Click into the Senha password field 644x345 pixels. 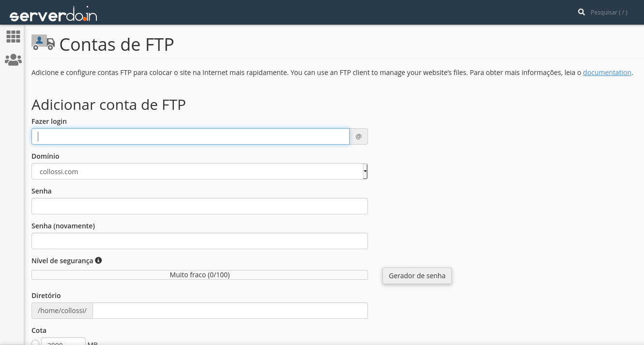click(x=199, y=206)
